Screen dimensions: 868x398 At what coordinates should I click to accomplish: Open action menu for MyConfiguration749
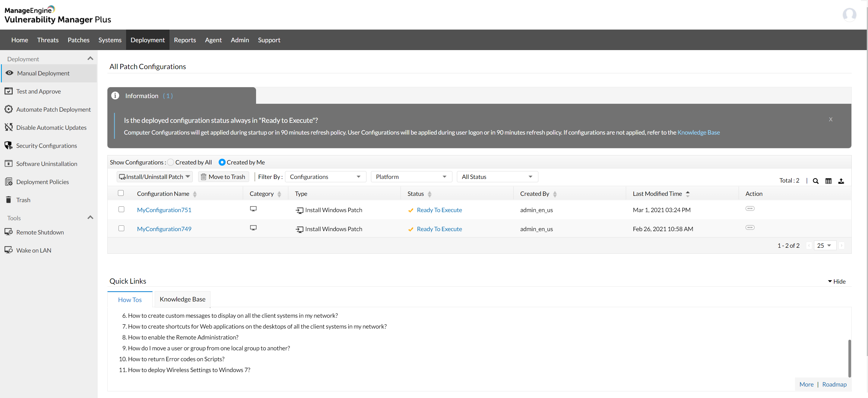click(x=750, y=228)
